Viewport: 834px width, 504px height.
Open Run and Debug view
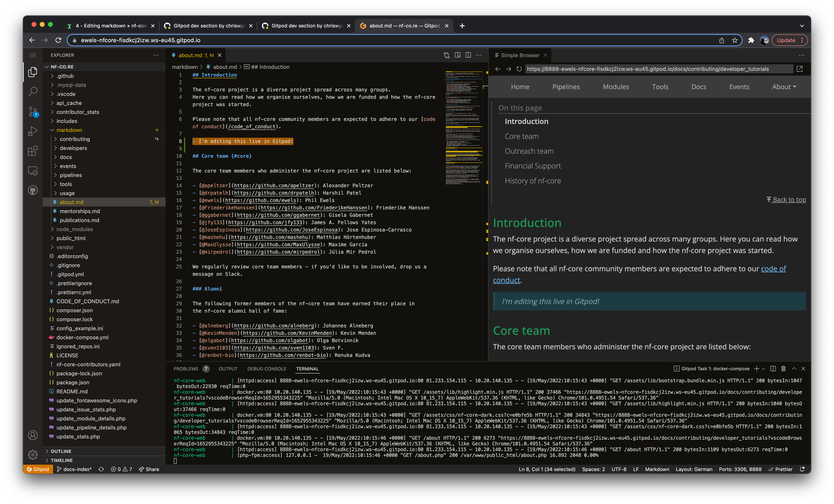pyautogui.click(x=33, y=131)
